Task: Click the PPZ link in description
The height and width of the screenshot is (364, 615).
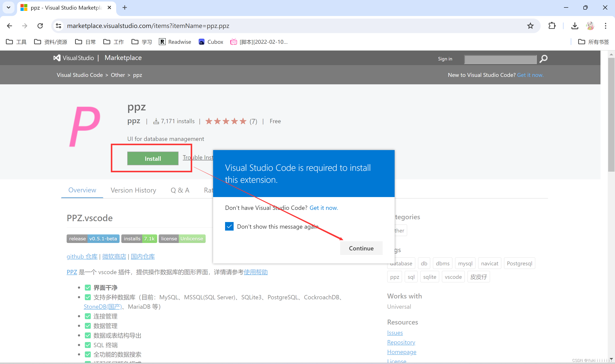Action: (x=72, y=272)
